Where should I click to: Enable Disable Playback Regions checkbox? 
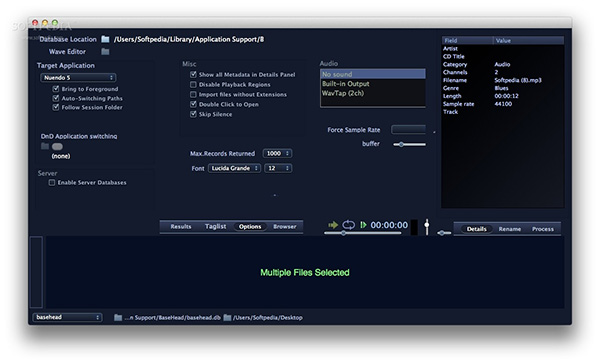point(193,84)
